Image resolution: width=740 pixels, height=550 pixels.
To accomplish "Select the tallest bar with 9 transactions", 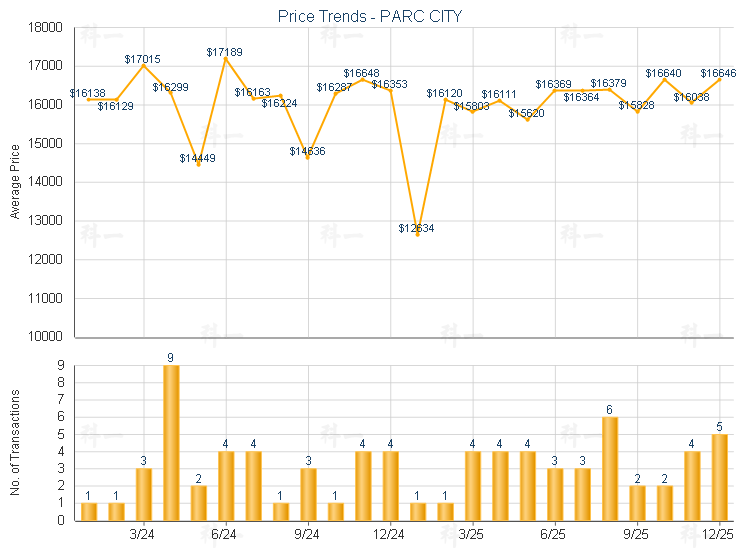I will [171, 442].
